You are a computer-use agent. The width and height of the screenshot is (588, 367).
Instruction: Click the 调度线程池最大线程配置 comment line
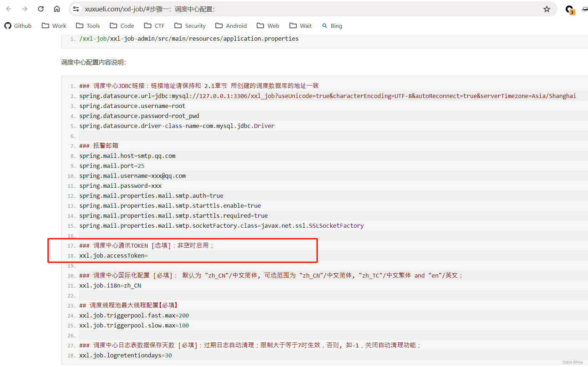point(128,305)
